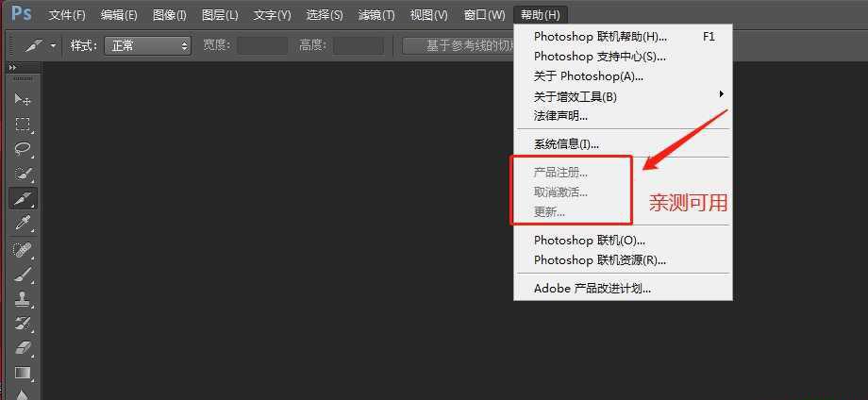Open the 编辑(E) menu
The image size is (868, 400).
tap(119, 15)
